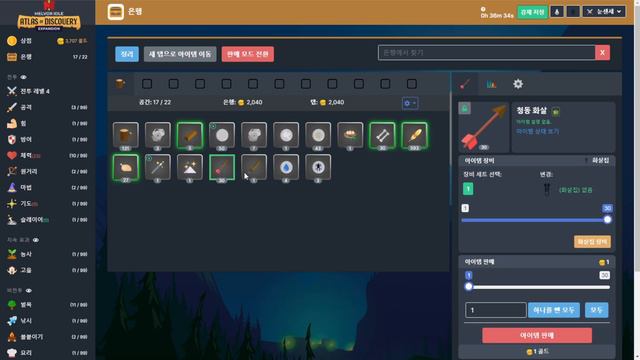Image resolution: width=640 pixels, height=360 pixels.
Task: Focus the sell quantity input showing 1
Action: [x=496, y=310]
